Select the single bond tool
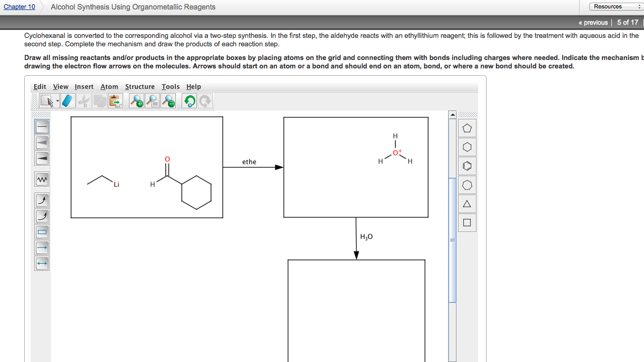644x362 pixels. pyautogui.click(x=42, y=126)
